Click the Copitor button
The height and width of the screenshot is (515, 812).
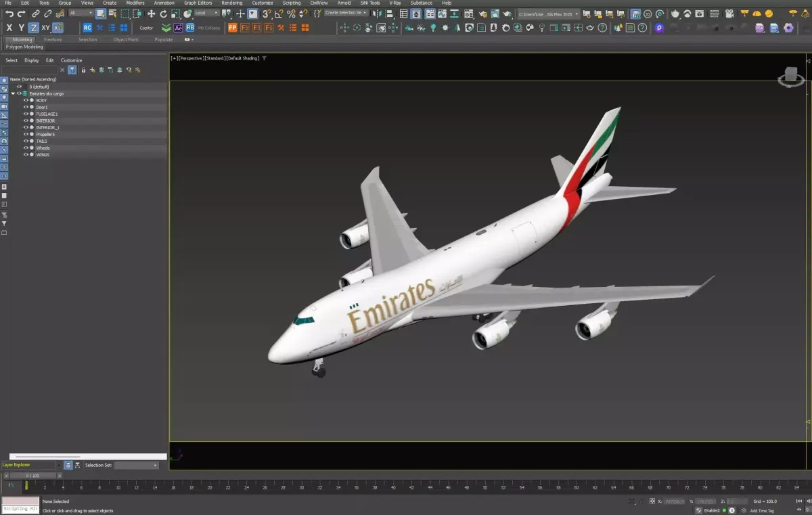coord(147,28)
